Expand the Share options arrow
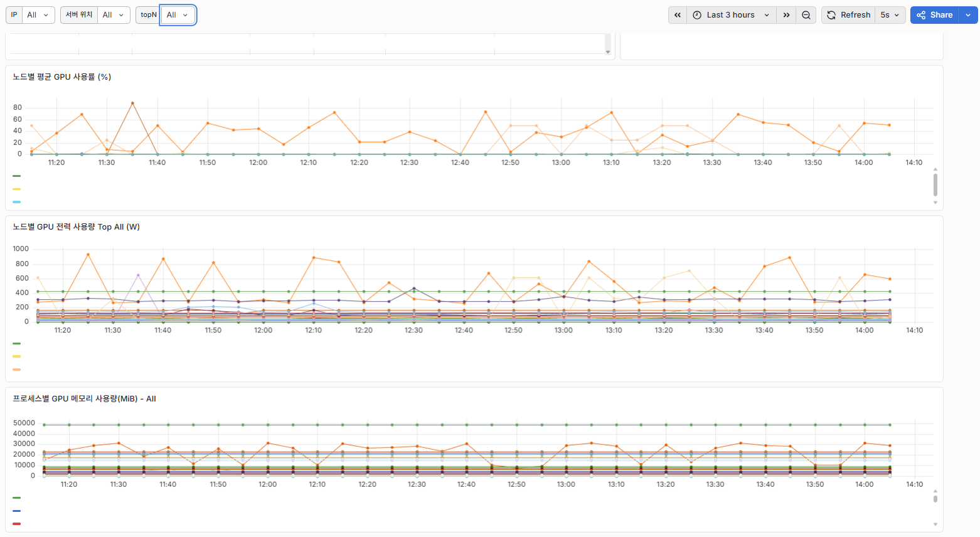 pos(968,15)
